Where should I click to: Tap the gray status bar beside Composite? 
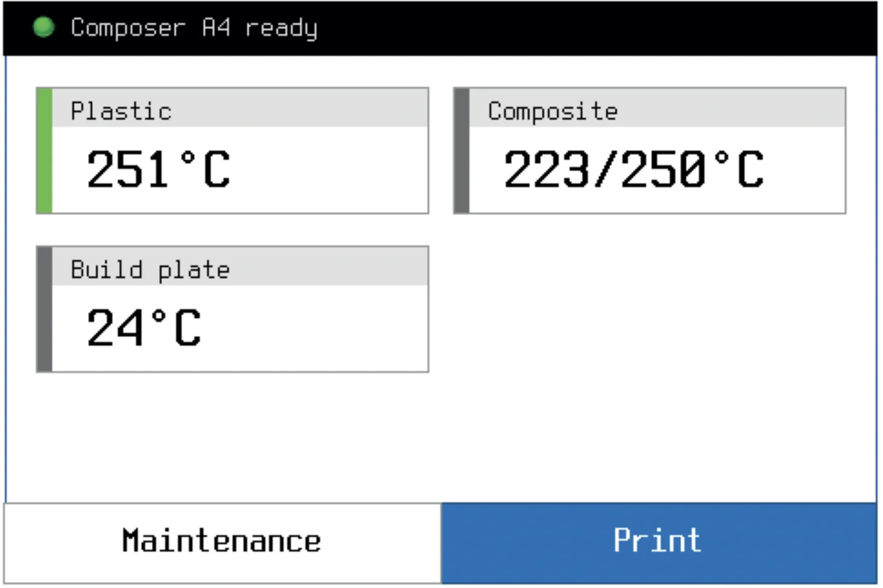click(462, 151)
